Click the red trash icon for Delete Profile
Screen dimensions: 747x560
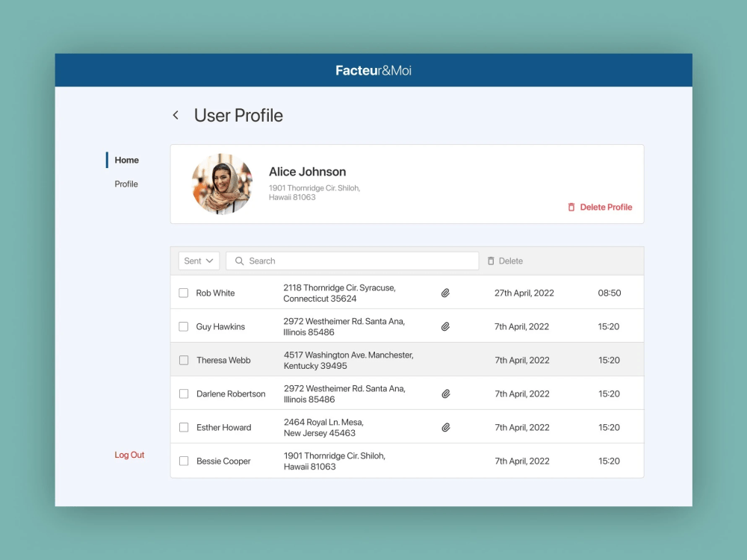coord(571,207)
